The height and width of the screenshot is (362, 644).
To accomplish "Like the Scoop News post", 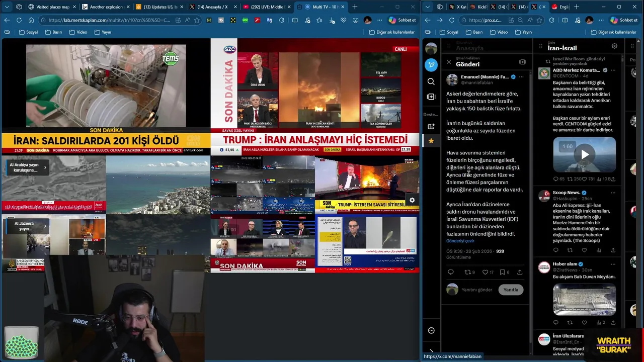I will 584,250.
